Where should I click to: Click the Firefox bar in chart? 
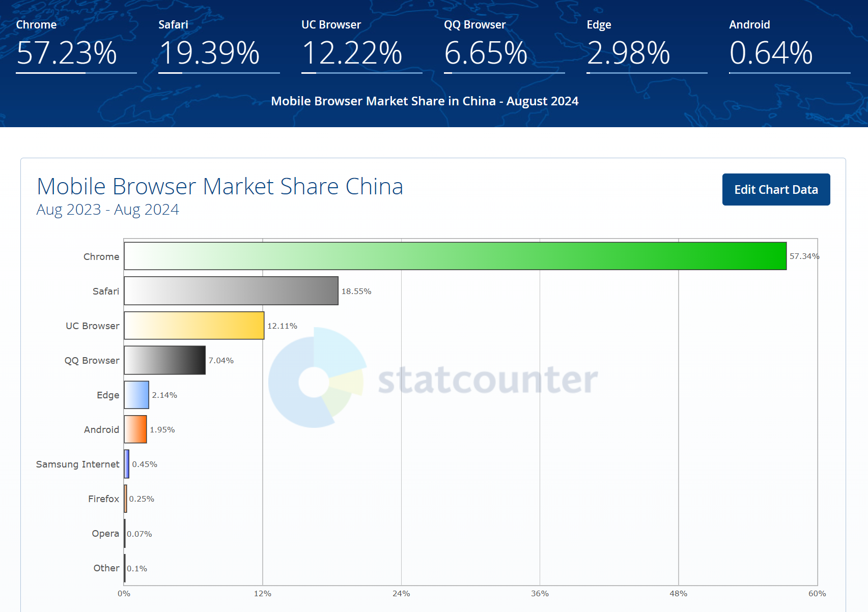pyautogui.click(x=126, y=499)
